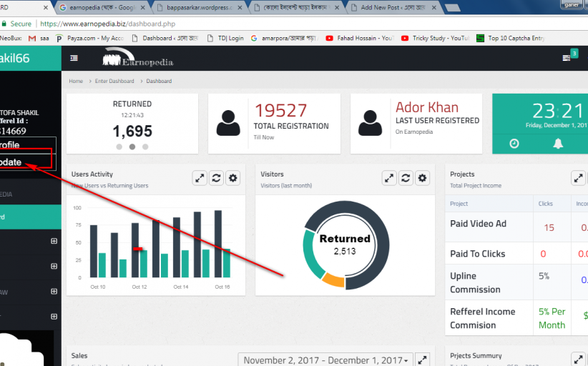Select middle carousel dot in Returned card
Viewport: 588px width, 366px height.
[x=132, y=147]
